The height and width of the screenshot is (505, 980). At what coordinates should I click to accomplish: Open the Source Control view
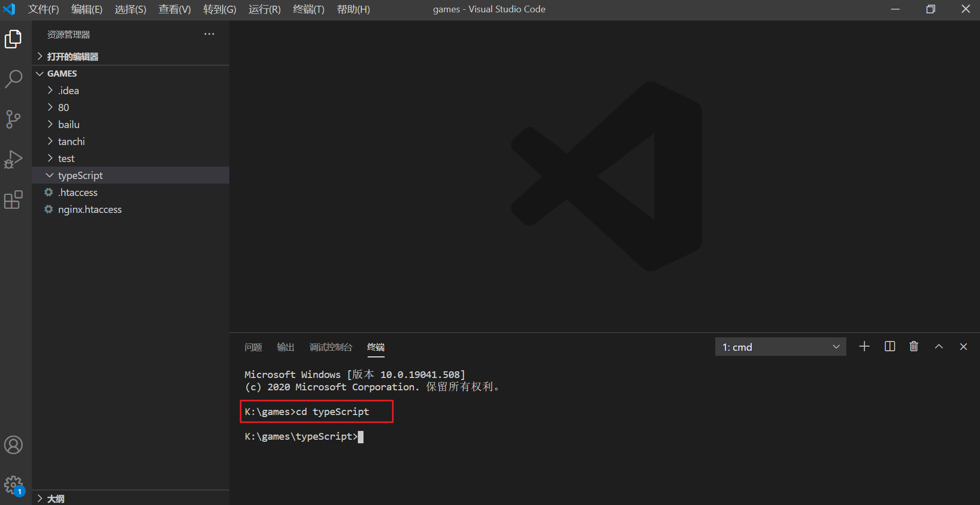coord(13,119)
